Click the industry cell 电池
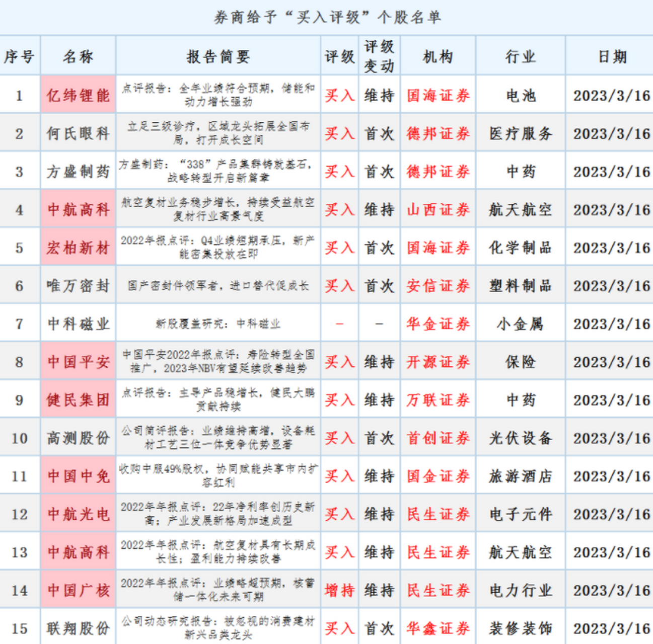 (x=521, y=95)
